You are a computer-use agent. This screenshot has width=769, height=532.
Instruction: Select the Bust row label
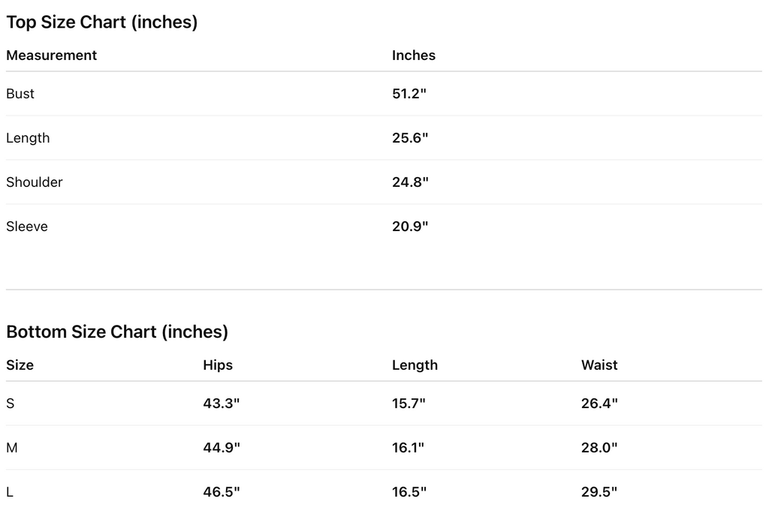[20, 94]
